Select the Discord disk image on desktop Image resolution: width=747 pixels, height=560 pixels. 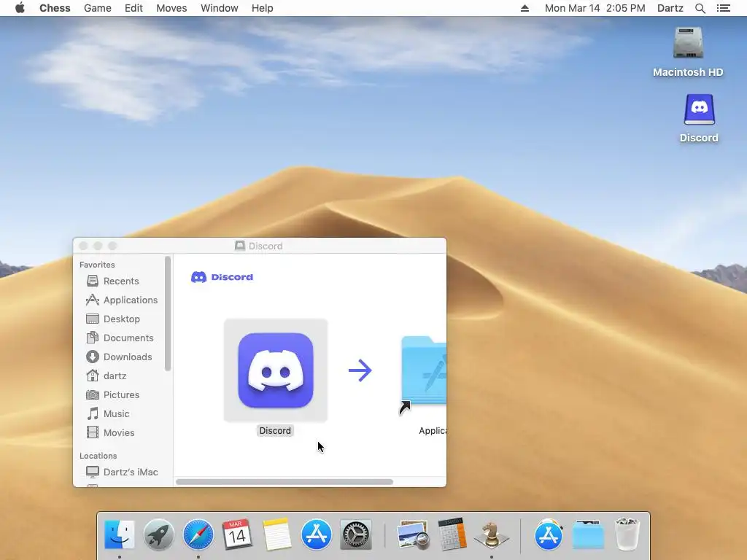(x=699, y=109)
